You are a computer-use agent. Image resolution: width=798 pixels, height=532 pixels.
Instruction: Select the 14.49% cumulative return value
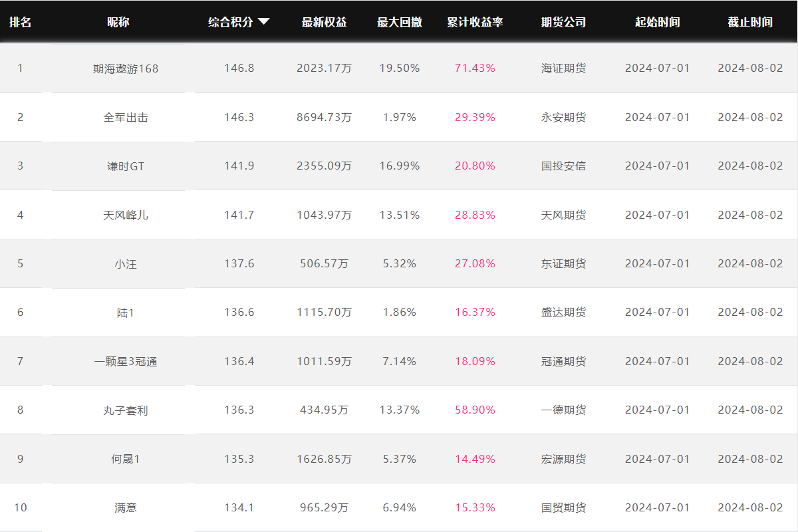tap(475, 459)
